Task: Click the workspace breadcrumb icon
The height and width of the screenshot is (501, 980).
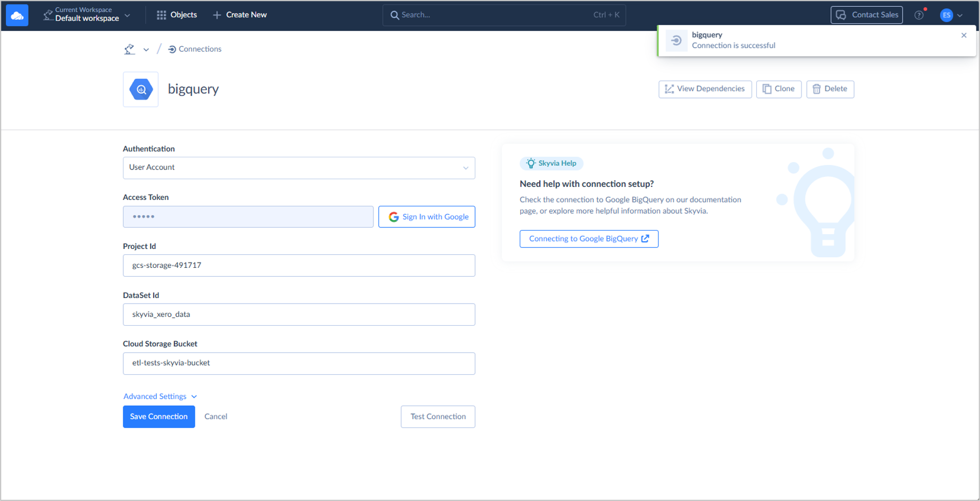Action: pos(130,49)
